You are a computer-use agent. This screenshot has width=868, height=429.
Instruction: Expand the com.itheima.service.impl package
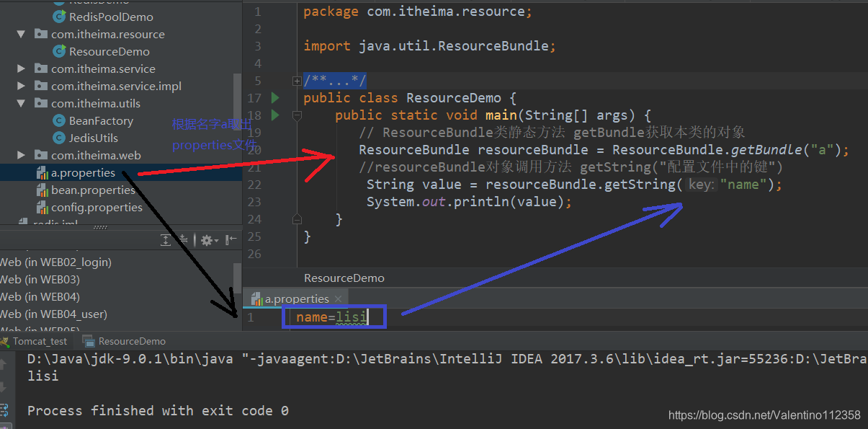coord(21,86)
